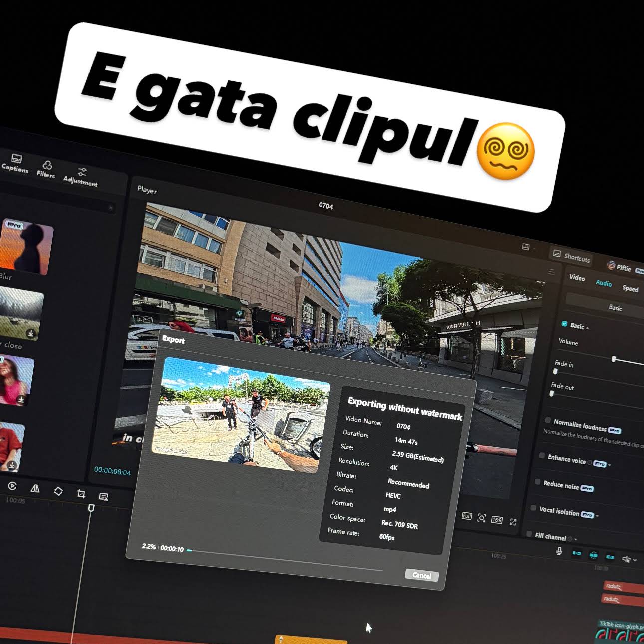The image size is (644, 644).
Task: Click the export progress bar
Action: pos(285,560)
